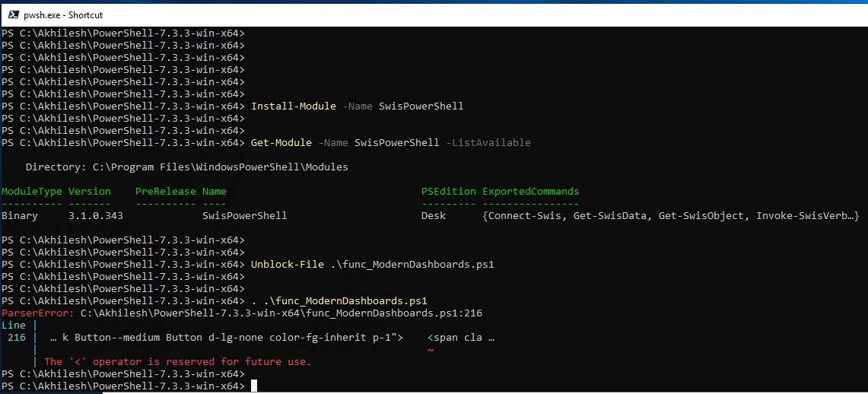Click the Unblock-File command
Screen dimensions: 868x394
pyautogui.click(x=288, y=265)
